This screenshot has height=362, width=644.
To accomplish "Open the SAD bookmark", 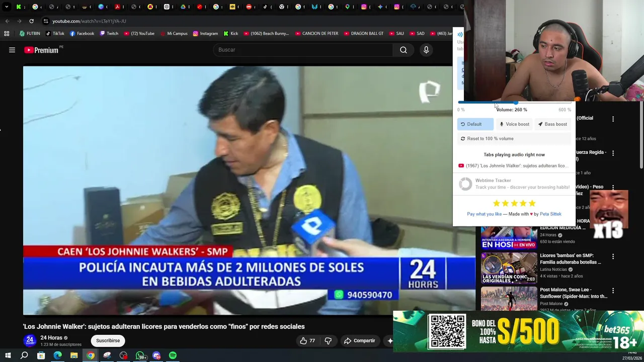I will coord(417,34).
